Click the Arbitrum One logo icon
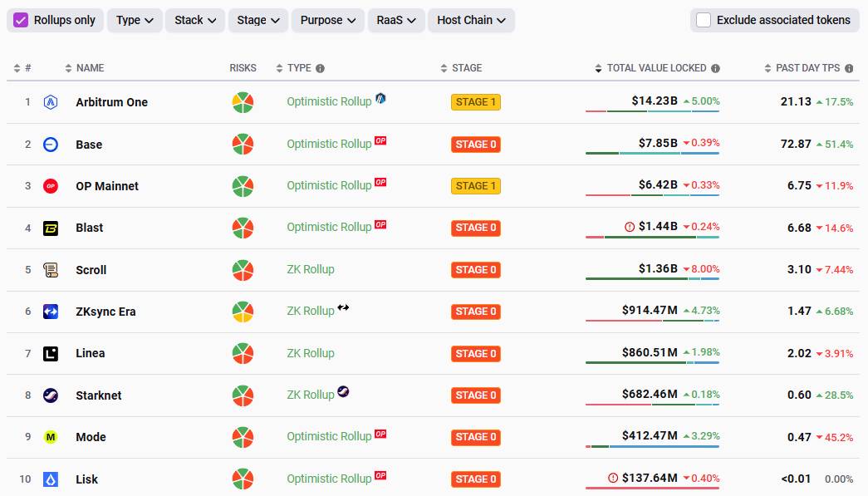The width and height of the screenshot is (868, 496). [x=51, y=102]
